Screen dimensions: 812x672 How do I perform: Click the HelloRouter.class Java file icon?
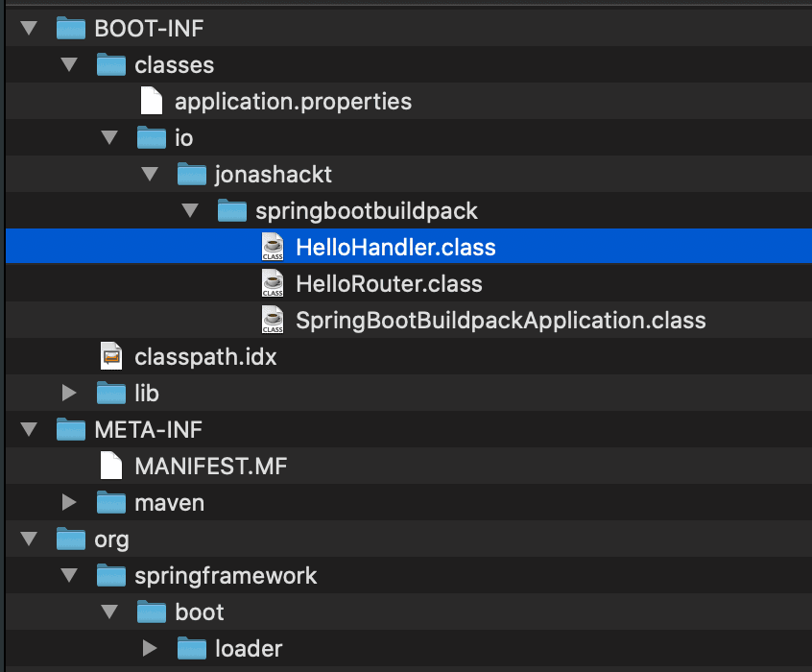273,284
